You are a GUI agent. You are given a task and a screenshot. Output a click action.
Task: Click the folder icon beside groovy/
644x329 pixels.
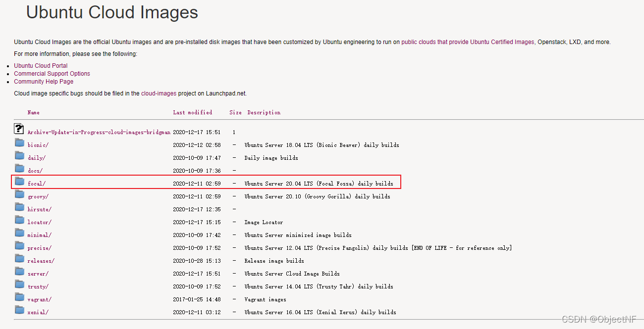pos(19,194)
